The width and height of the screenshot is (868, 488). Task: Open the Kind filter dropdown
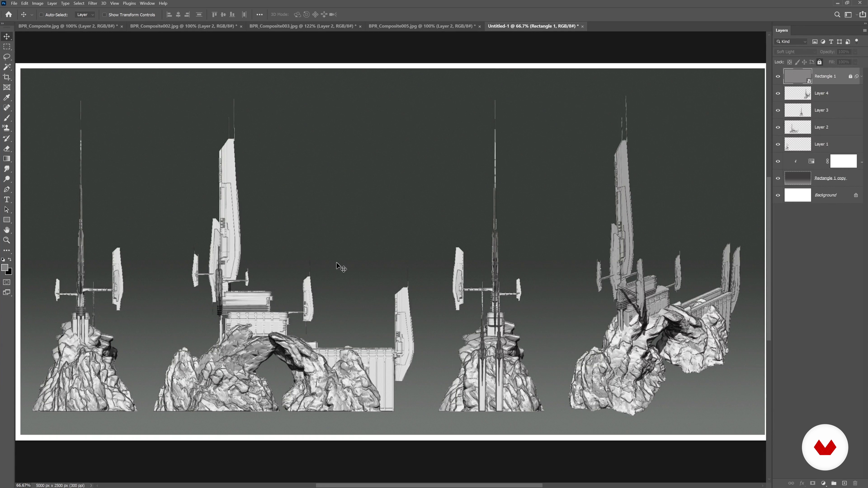pos(791,42)
